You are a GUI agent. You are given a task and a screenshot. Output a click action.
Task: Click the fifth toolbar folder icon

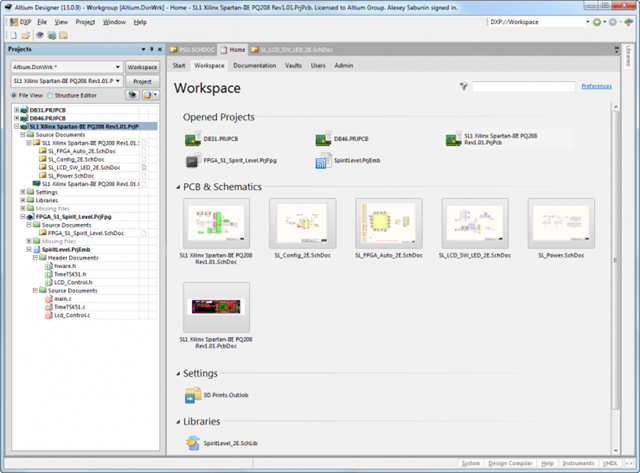coord(63,36)
